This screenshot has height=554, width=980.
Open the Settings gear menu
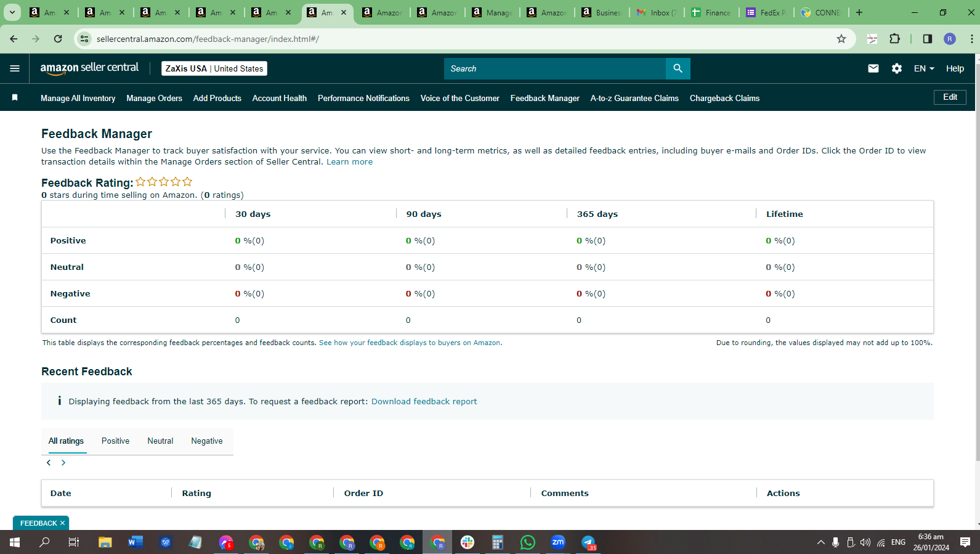coord(897,68)
